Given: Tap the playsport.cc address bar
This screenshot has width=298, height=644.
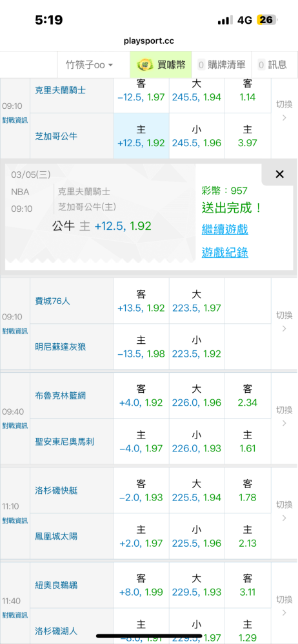Looking at the screenshot, I should 149,41.
